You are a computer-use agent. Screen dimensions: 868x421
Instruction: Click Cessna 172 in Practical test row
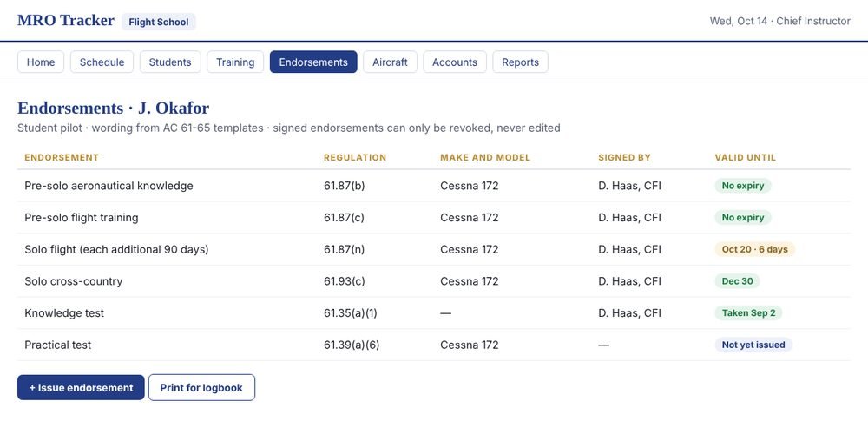470,345
